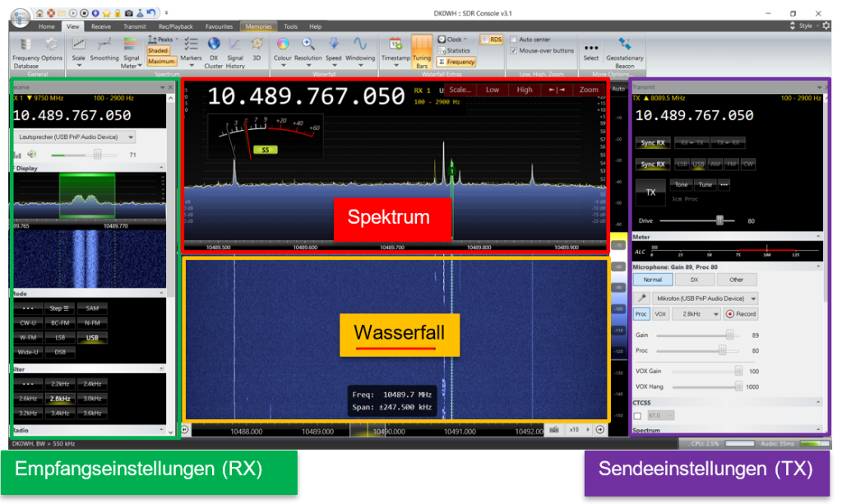This screenshot has height=504, width=842.
Task: Open Mikrofon device dropdown
Action: pos(705,298)
